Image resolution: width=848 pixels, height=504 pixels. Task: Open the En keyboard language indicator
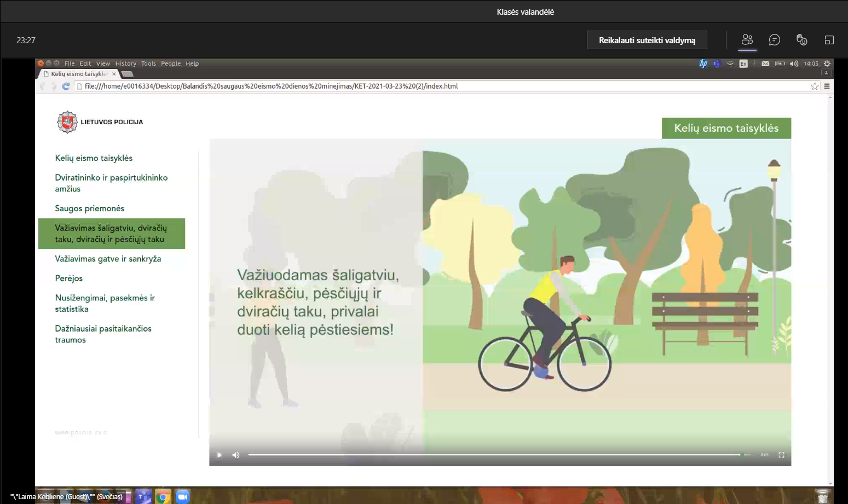[x=743, y=63]
